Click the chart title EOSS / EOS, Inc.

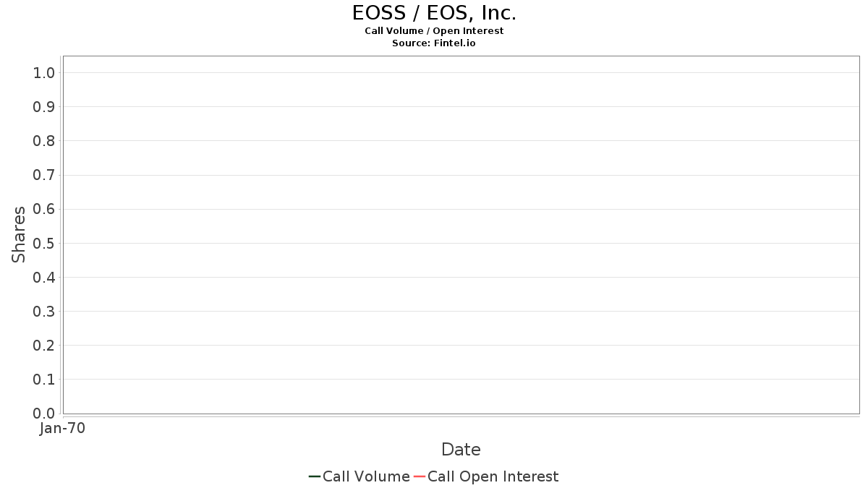pyautogui.click(x=434, y=13)
